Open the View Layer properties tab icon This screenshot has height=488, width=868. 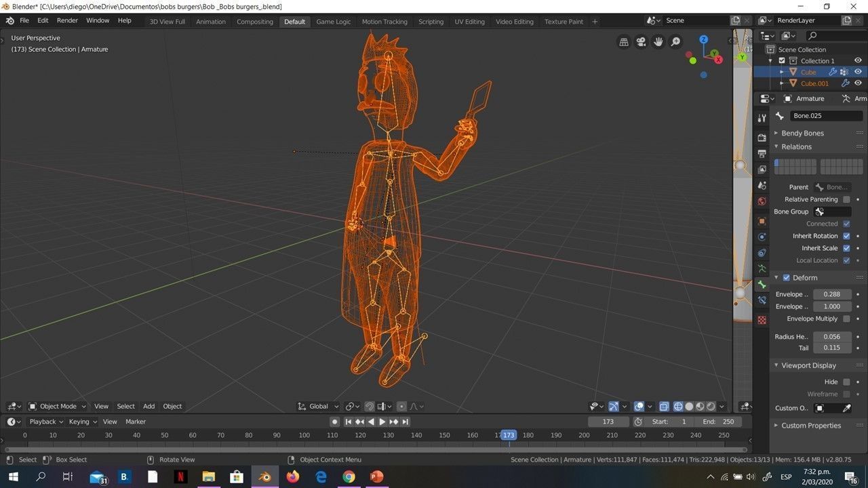coord(762,169)
